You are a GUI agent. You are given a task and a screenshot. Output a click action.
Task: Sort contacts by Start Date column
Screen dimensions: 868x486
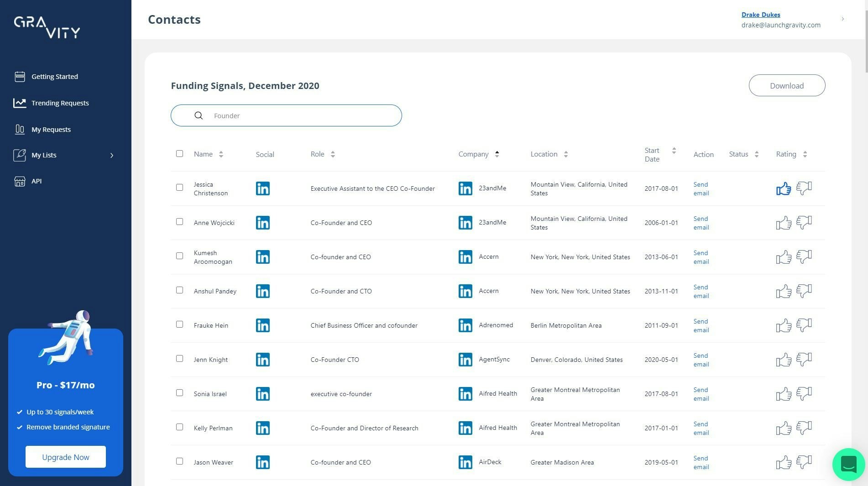pyautogui.click(x=674, y=151)
